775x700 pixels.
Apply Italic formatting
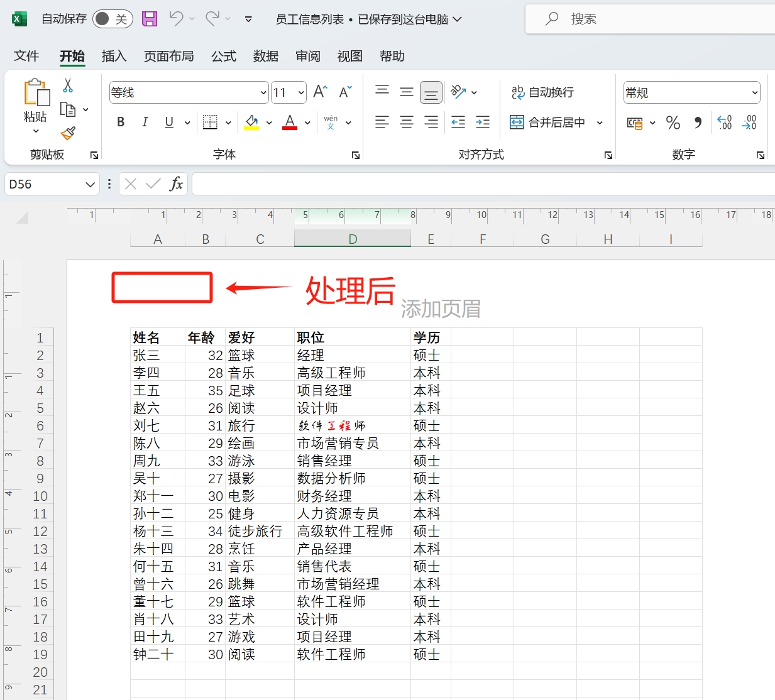click(x=145, y=122)
